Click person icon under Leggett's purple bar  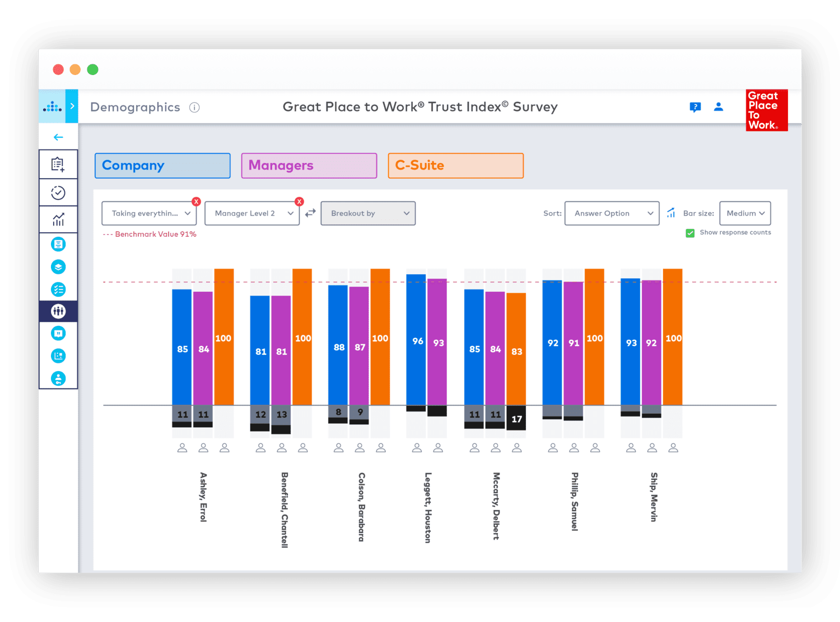point(438,448)
